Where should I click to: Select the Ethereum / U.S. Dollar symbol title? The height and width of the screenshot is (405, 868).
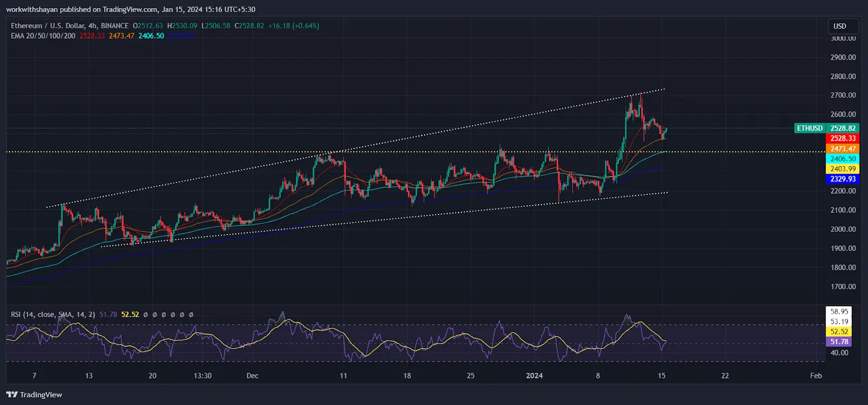tap(70, 26)
